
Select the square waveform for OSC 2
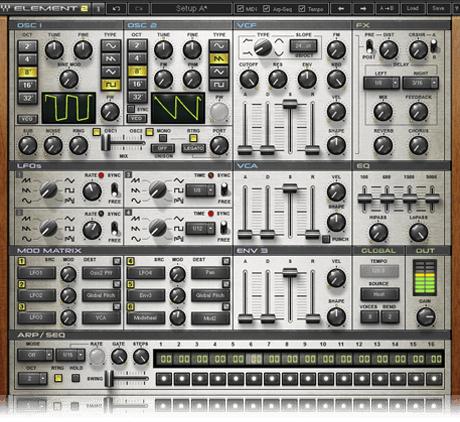tap(219, 85)
